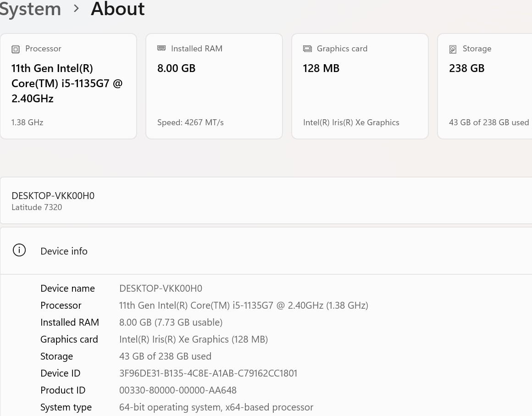Click the Storage label in Device info
The image size is (532, 416).
[57, 356]
